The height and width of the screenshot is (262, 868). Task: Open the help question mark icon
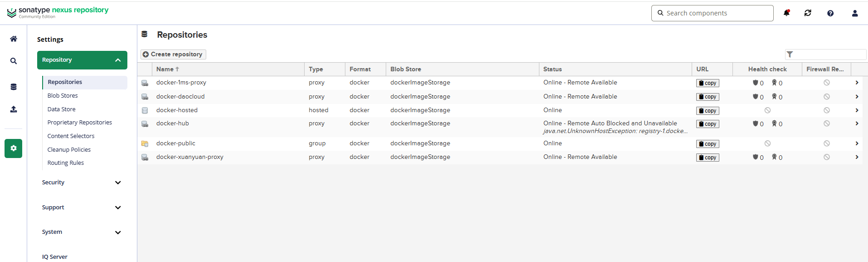coord(830,13)
